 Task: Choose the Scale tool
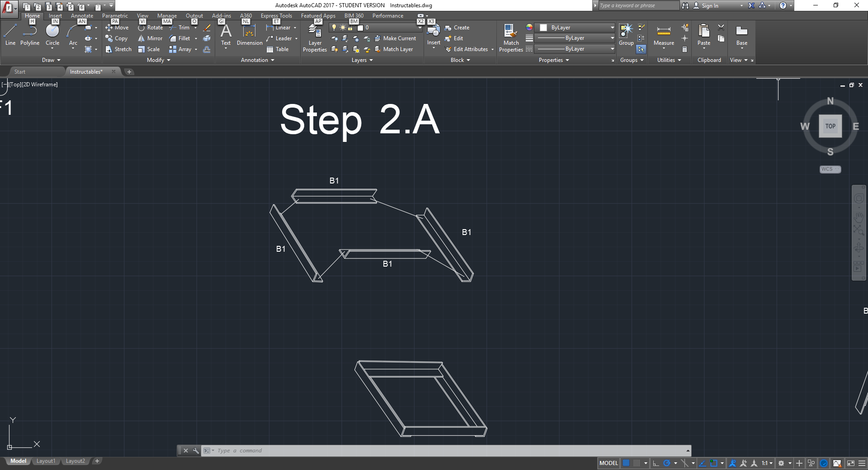point(149,49)
